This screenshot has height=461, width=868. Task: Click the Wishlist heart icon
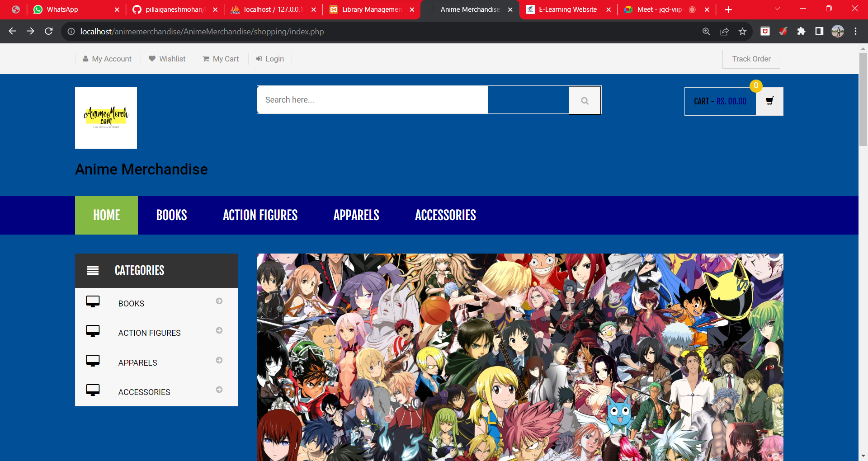pyautogui.click(x=152, y=59)
